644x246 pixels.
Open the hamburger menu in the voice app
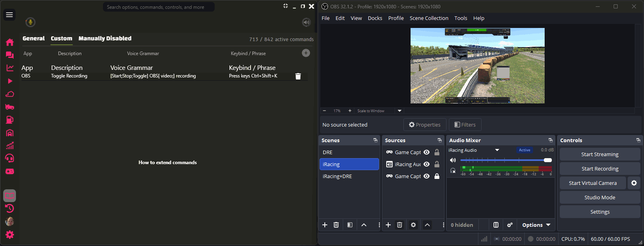[x=9, y=15]
